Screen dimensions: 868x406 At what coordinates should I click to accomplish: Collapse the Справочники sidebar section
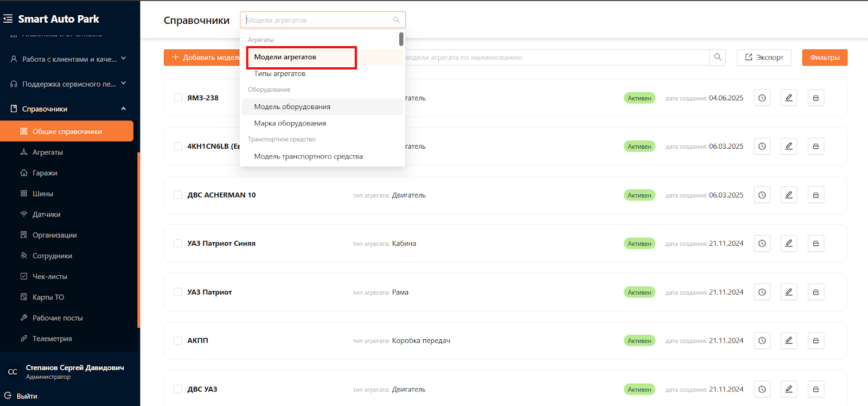(123, 109)
